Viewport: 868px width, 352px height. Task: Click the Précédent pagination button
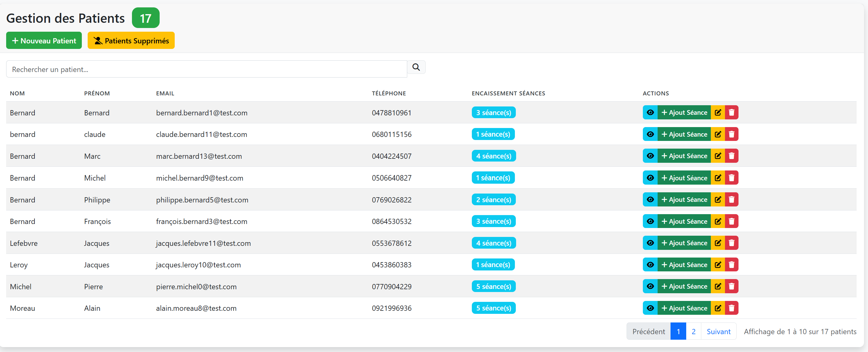click(648, 331)
